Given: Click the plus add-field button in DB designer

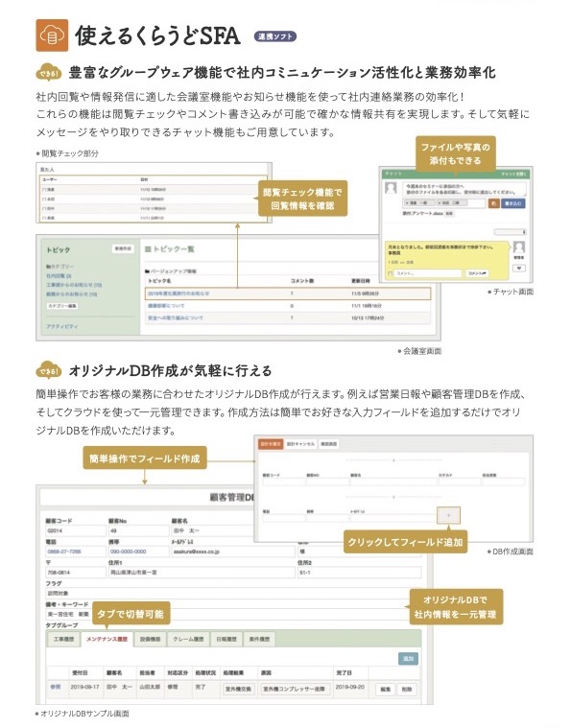Looking at the screenshot, I should coord(448,515).
